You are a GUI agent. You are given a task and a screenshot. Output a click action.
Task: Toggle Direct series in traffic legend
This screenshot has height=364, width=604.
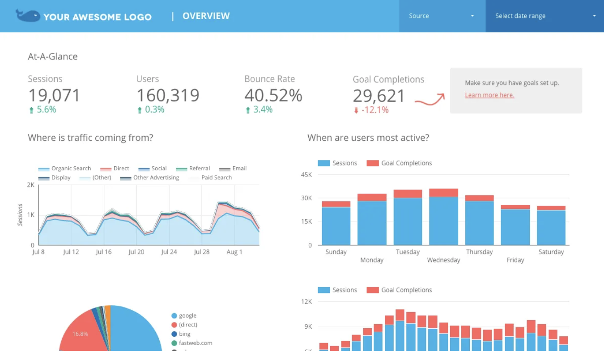pos(115,169)
